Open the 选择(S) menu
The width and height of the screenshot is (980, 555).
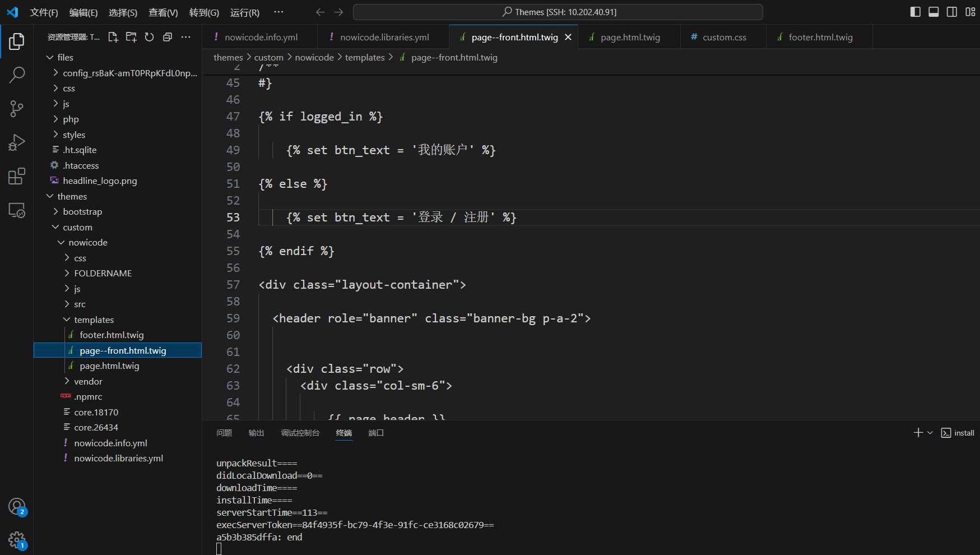coord(123,12)
